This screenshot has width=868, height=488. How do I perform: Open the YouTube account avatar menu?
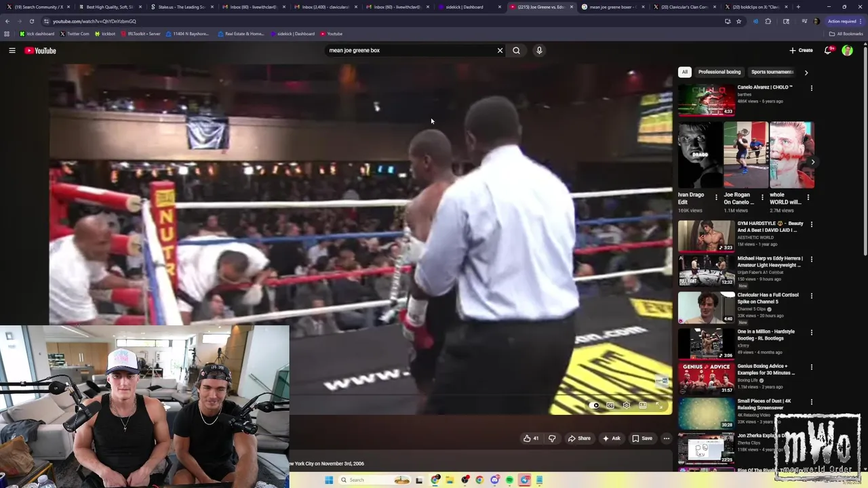click(x=847, y=50)
